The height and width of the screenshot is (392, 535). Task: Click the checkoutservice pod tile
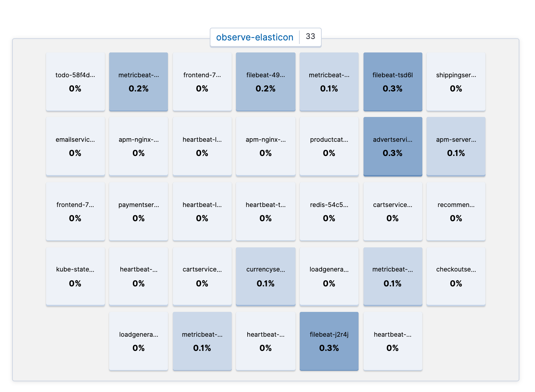click(x=456, y=276)
